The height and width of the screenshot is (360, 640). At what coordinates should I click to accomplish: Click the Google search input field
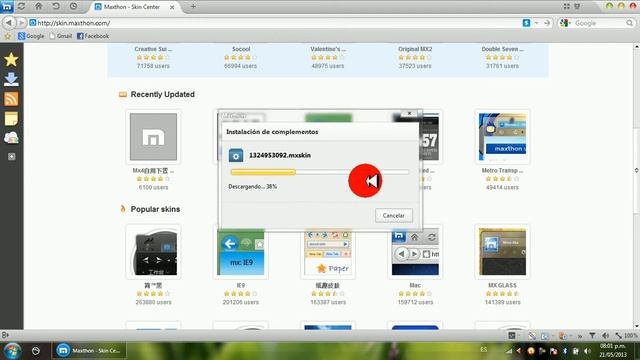pos(599,23)
